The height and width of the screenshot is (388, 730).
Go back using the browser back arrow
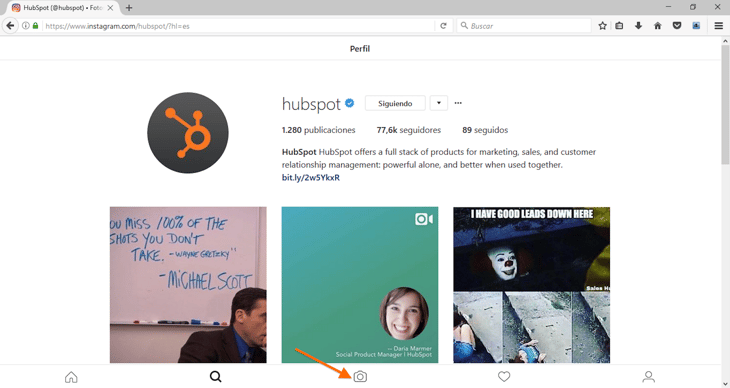point(10,26)
